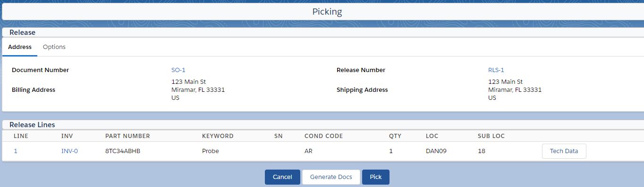Click the Tech Data button
This screenshot has width=644, height=187.
tap(564, 151)
